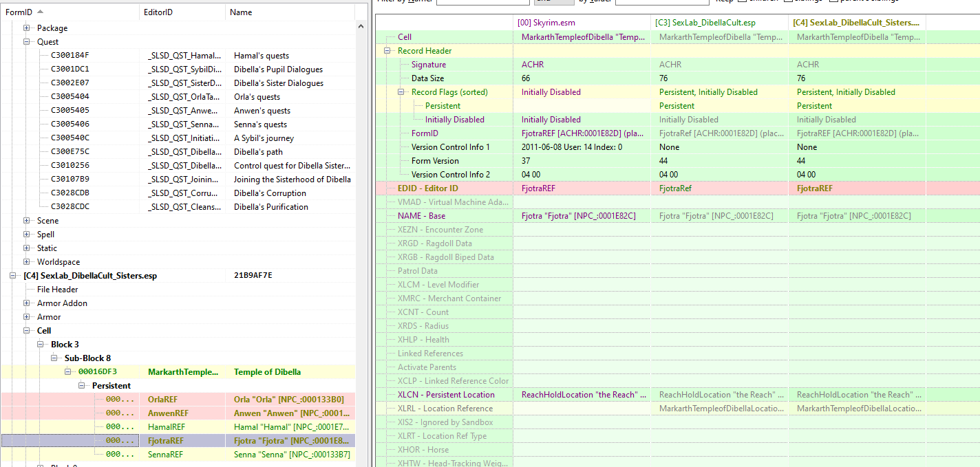Select quest C3001DC1 Dibella's Pupil Dialogues
Image resolution: width=980 pixels, height=467 pixels.
[178, 69]
